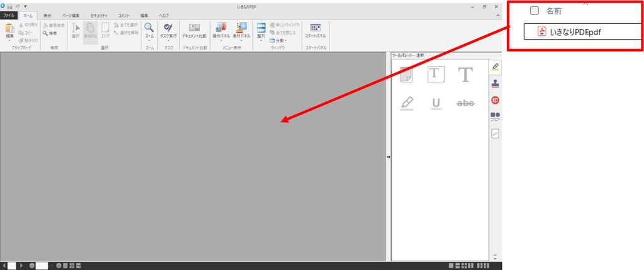
Task: Open the red seal 印 palette tab
Action: pyautogui.click(x=496, y=100)
